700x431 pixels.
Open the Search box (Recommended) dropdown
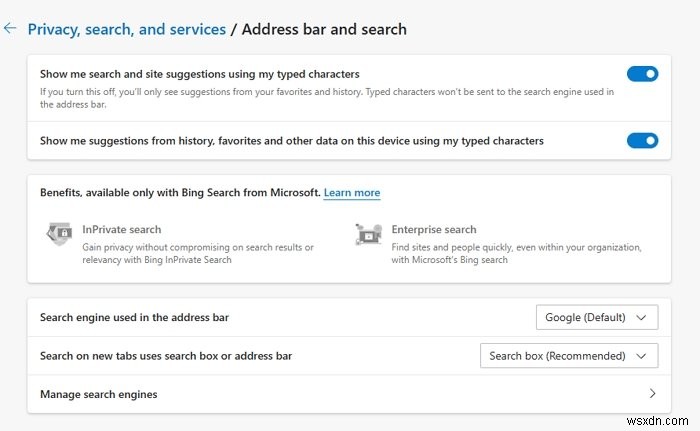point(569,356)
